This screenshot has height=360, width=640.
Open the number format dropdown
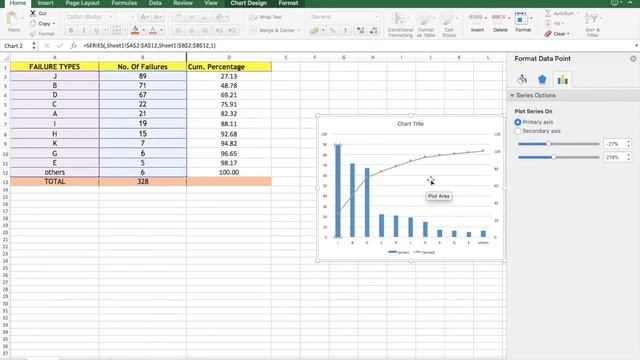[376, 17]
